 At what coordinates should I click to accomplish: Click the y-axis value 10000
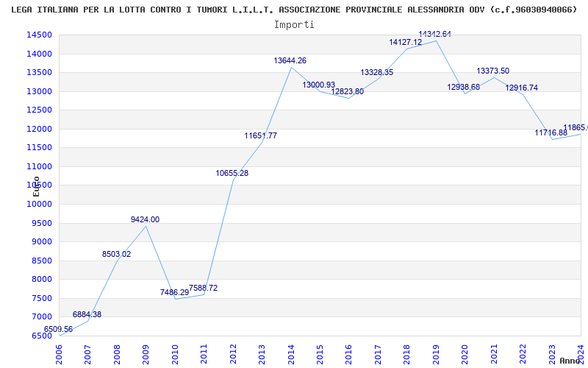pos(39,204)
